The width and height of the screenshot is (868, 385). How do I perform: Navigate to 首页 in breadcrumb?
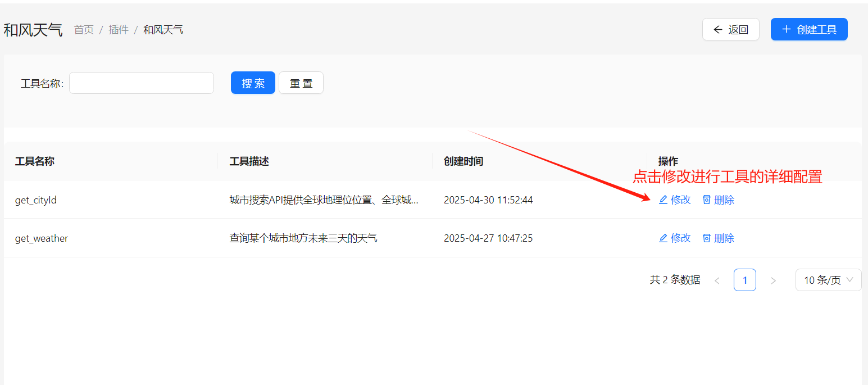[x=84, y=30]
